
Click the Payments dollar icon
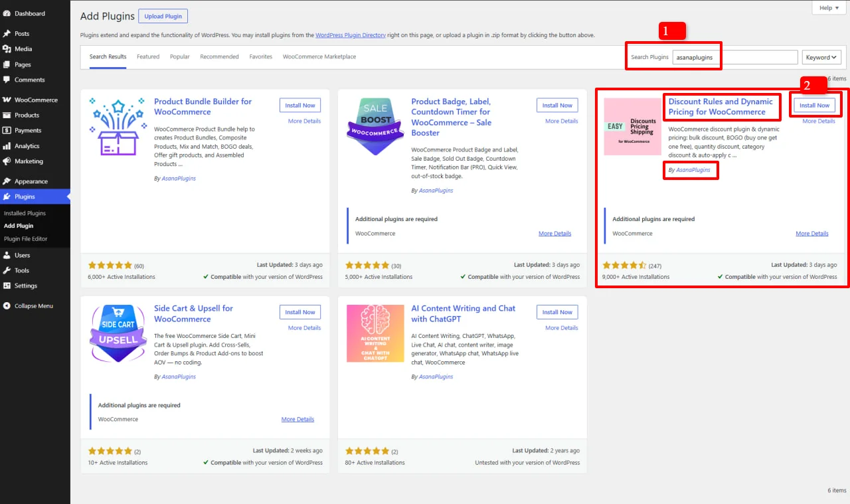(x=7, y=130)
